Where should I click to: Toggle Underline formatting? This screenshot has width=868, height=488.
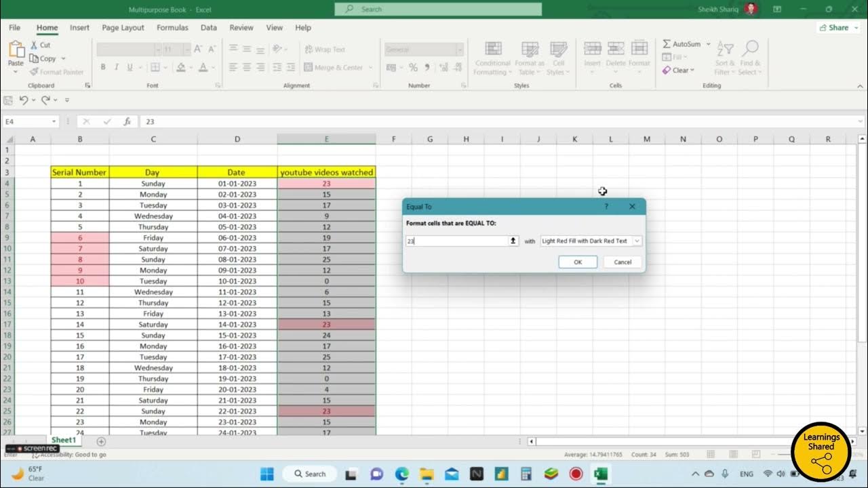pyautogui.click(x=130, y=67)
